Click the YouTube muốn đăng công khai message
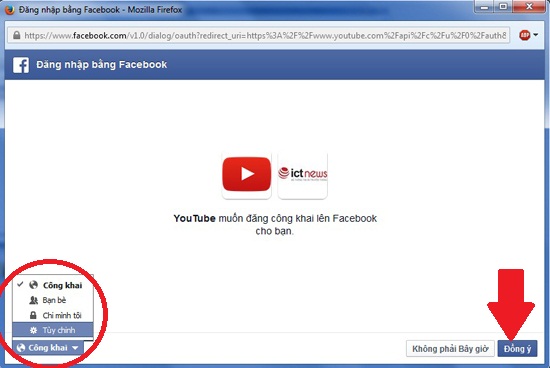The width and height of the screenshot is (550, 368). click(275, 225)
